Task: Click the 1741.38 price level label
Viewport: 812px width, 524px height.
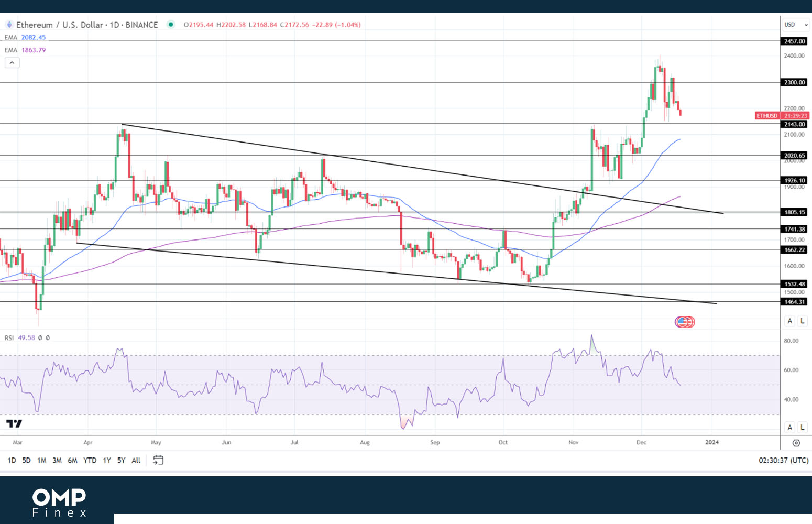Action: pyautogui.click(x=795, y=229)
